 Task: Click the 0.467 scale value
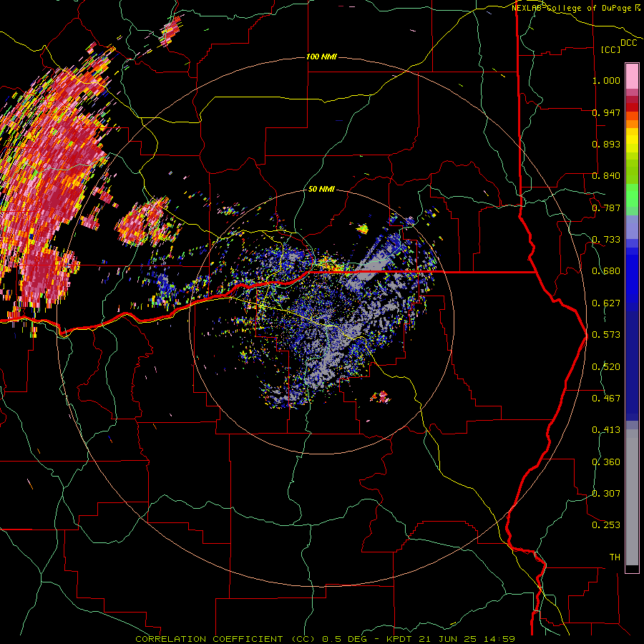pyautogui.click(x=606, y=399)
